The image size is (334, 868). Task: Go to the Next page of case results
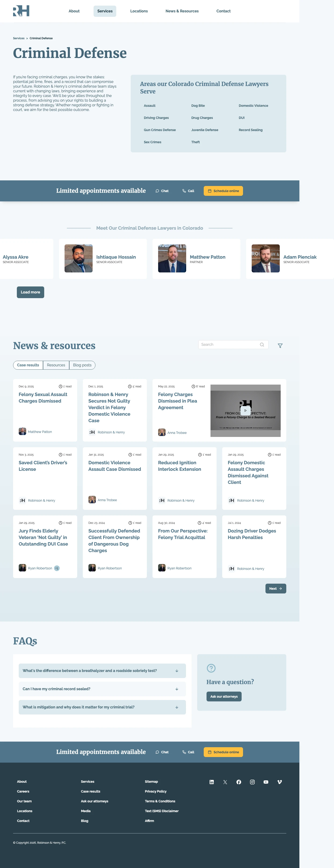pyautogui.click(x=276, y=589)
